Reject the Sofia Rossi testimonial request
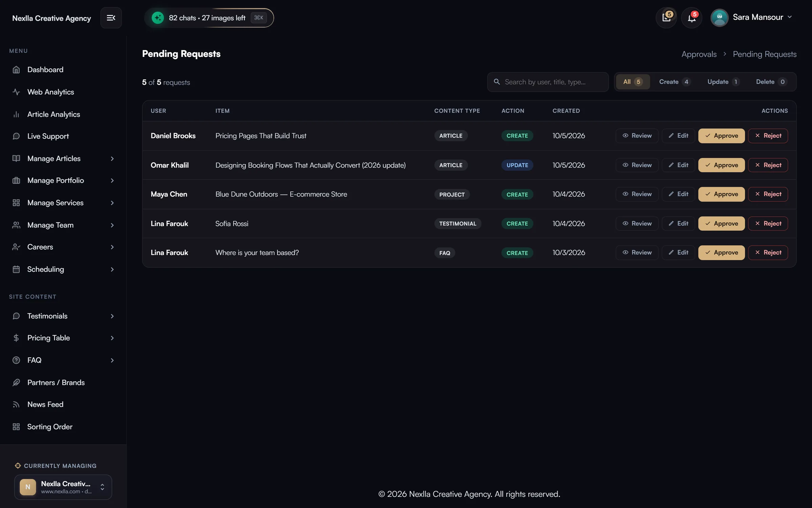The width and height of the screenshot is (812, 508). coord(768,224)
